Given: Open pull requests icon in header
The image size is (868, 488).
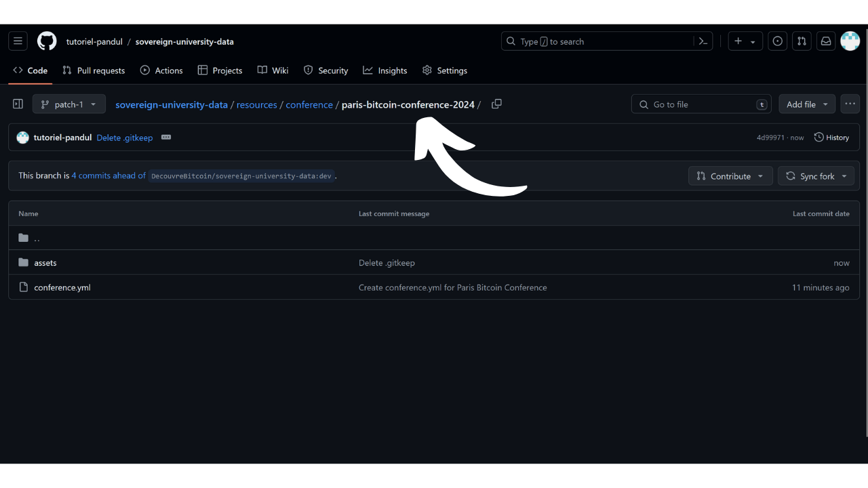Looking at the screenshot, I should tap(802, 41).
